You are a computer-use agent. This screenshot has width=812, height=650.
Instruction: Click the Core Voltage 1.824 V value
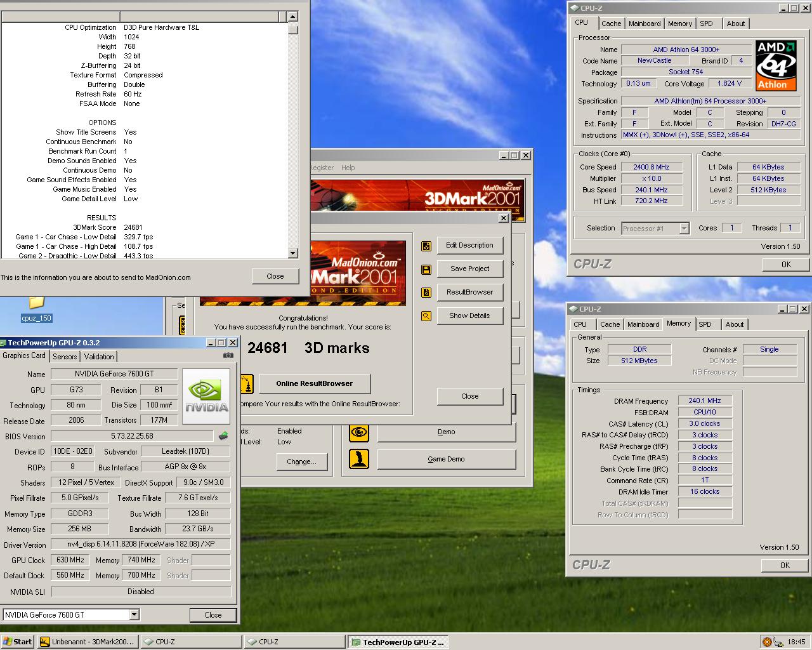pyautogui.click(x=730, y=83)
